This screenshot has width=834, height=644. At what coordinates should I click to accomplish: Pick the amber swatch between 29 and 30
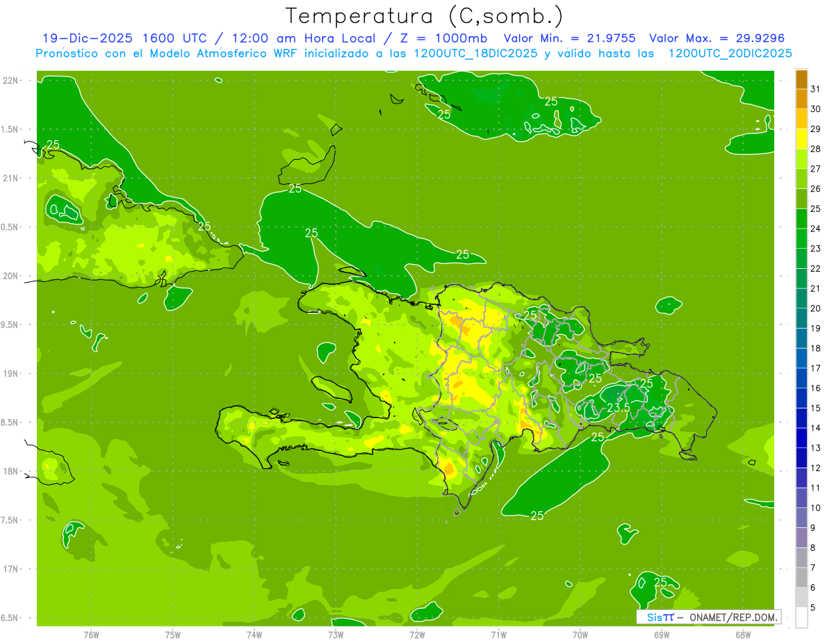tap(801, 119)
